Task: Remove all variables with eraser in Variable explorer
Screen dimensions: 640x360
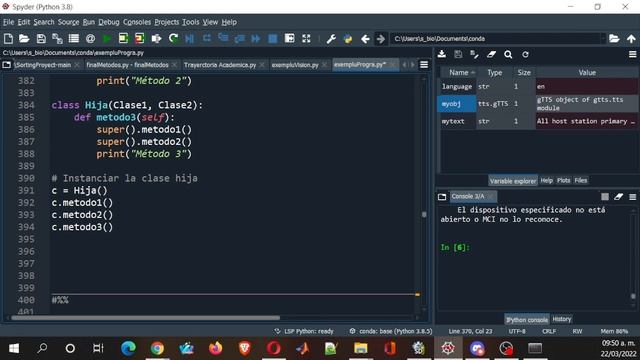Action: point(491,54)
